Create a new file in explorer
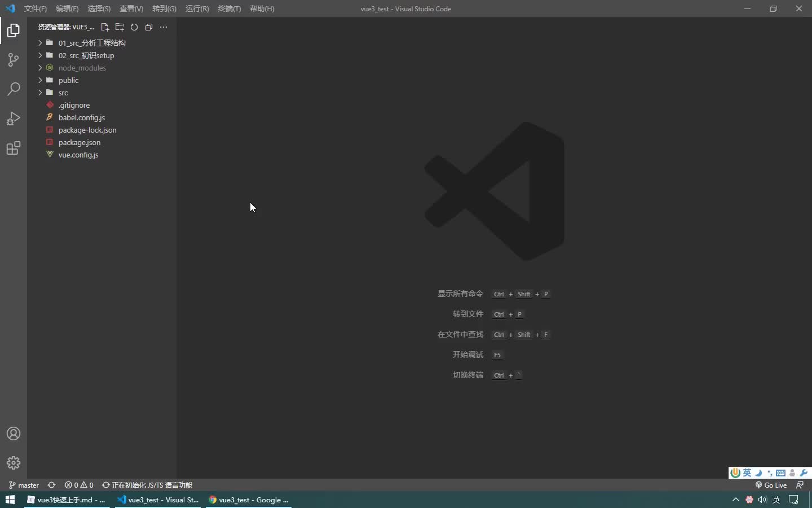This screenshot has height=508, width=812. (105, 27)
